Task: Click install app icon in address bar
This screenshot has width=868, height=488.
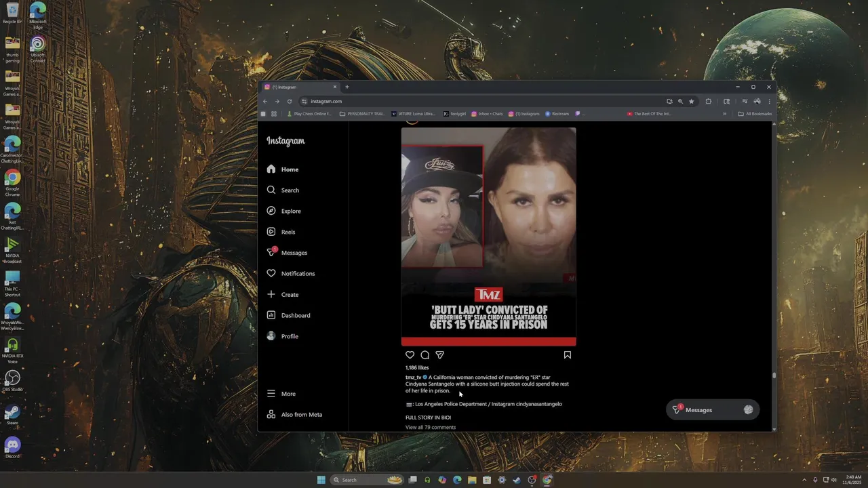Action: point(669,102)
